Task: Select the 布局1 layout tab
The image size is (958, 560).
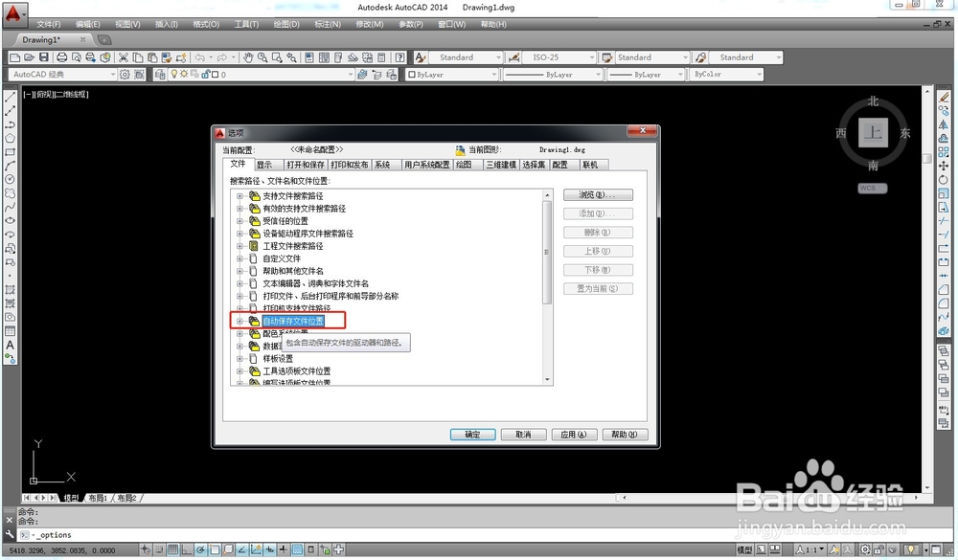Action: 98,498
